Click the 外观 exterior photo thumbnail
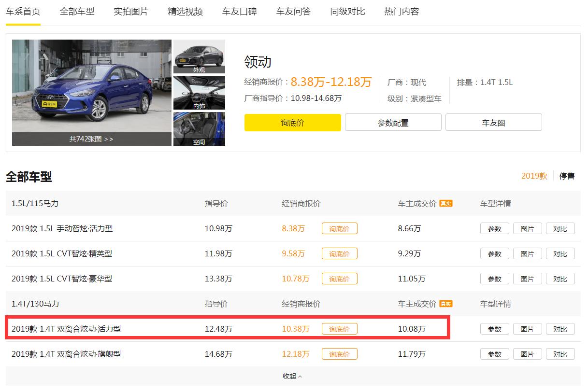The image size is (588, 392). pos(199,56)
